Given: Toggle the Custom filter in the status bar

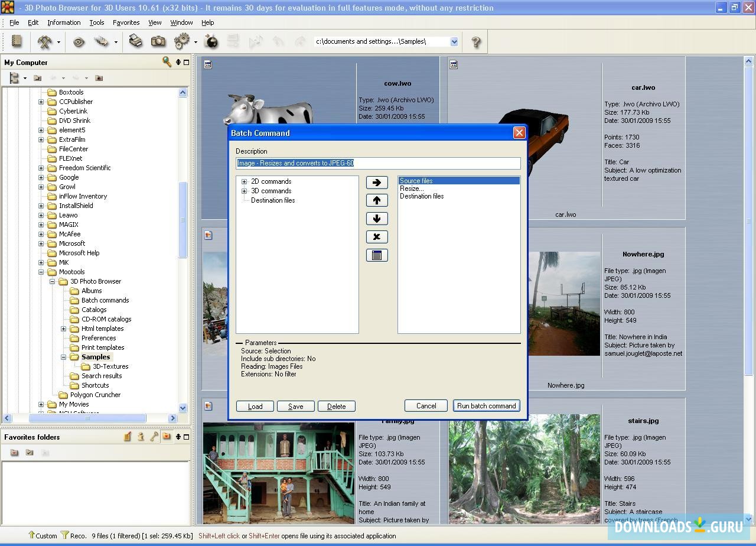Looking at the screenshot, I should click(x=43, y=536).
